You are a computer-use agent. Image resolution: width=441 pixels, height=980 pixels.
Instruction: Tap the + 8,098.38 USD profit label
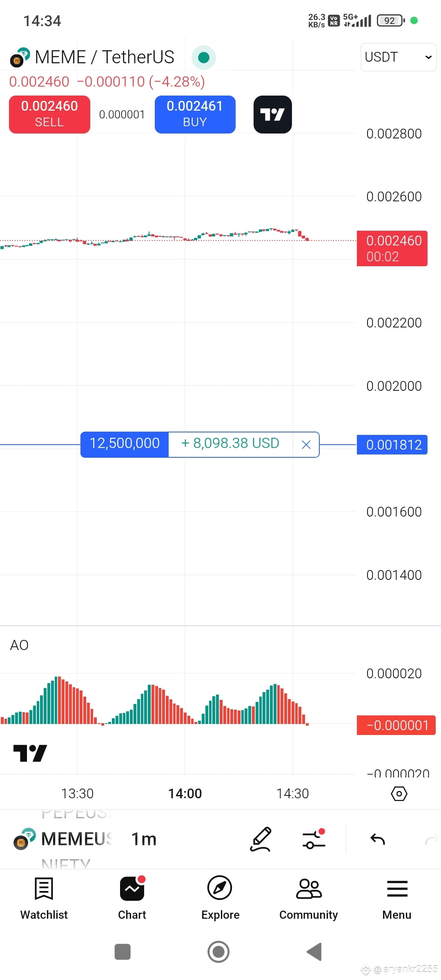tap(230, 443)
